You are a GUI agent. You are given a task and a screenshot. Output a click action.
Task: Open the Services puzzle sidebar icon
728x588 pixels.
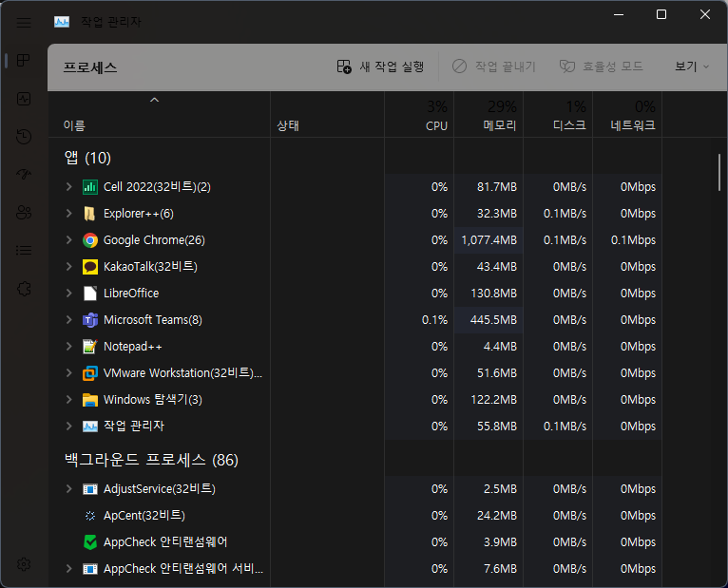pos(24,289)
